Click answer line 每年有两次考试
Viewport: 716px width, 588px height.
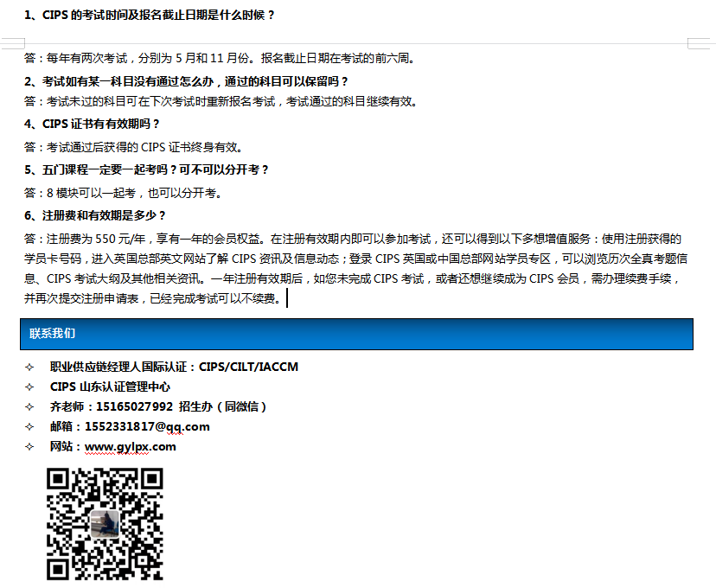pyautogui.click(x=220, y=58)
